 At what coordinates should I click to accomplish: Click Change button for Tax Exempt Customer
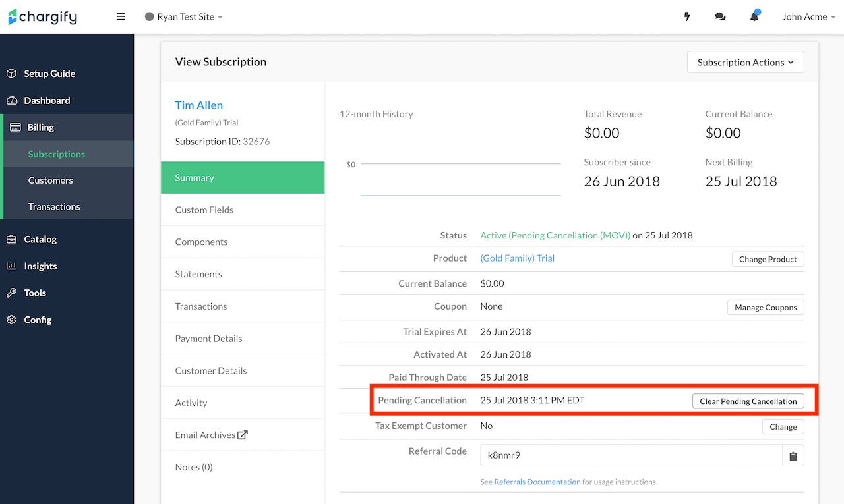pos(783,427)
